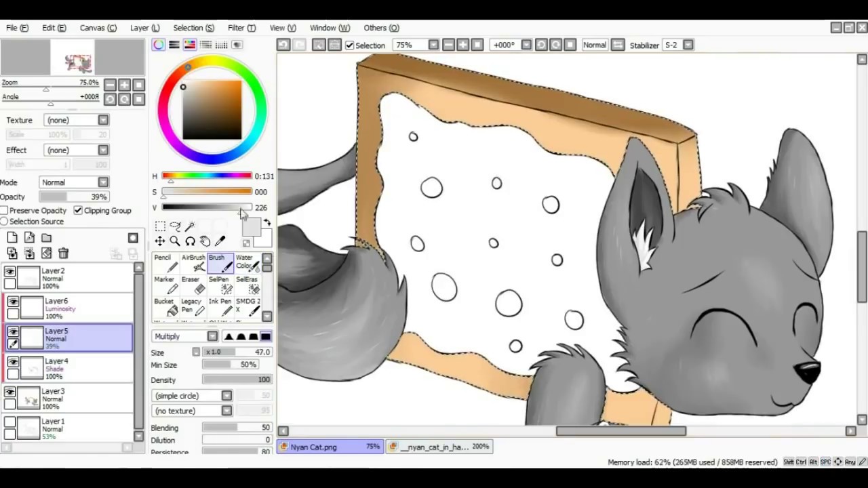
Task: Select the Legacy Pen tool
Action: point(193,307)
